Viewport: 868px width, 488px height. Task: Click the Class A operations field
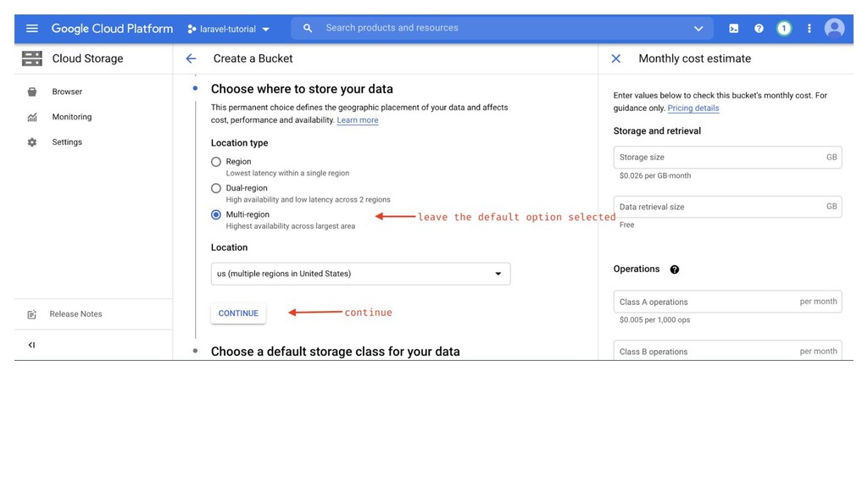click(727, 302)
